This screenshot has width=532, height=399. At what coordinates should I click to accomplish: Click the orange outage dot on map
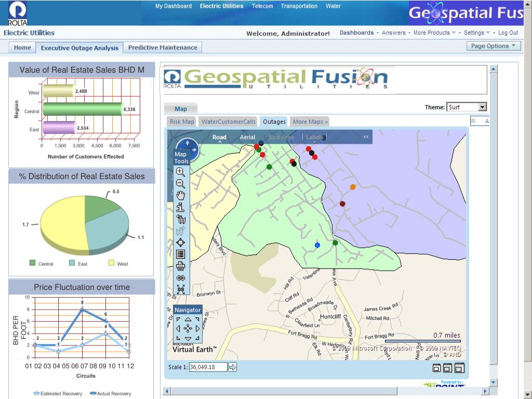(x=353, y=187)
